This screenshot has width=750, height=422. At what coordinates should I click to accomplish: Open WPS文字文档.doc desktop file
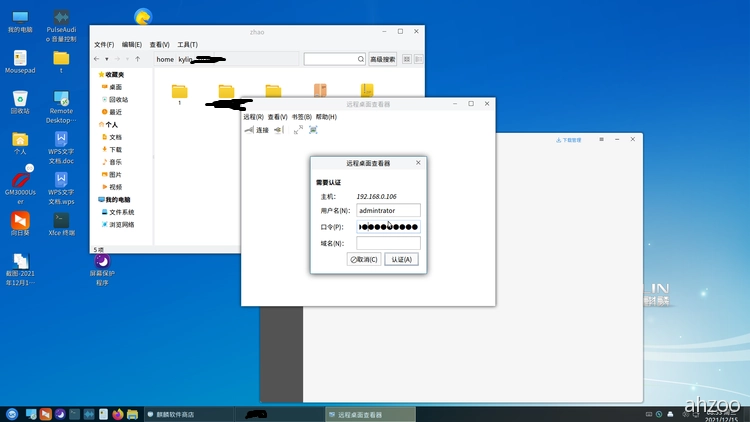tap(61, 148)
